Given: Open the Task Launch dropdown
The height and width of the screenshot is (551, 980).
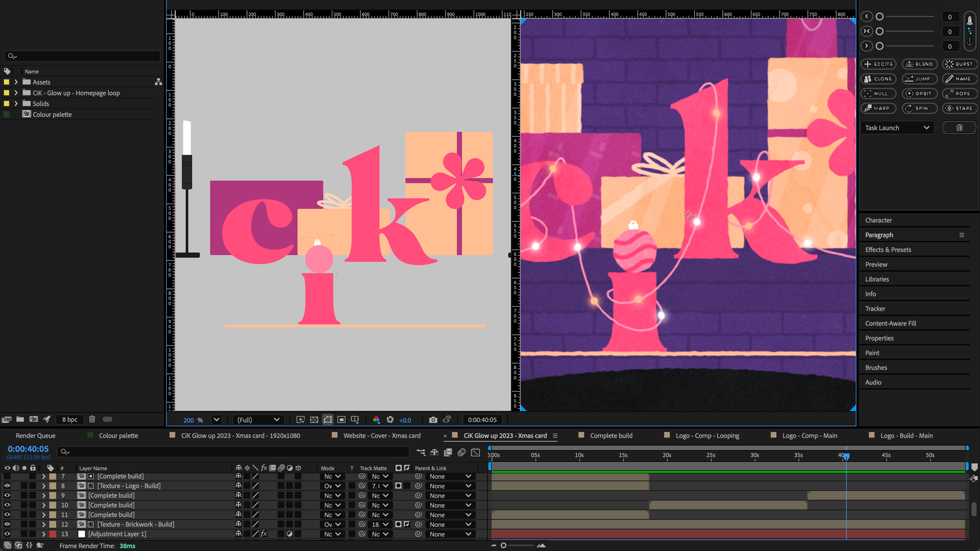Looking at the screenshot, I should pyautogui.click(x=897, y=128).
